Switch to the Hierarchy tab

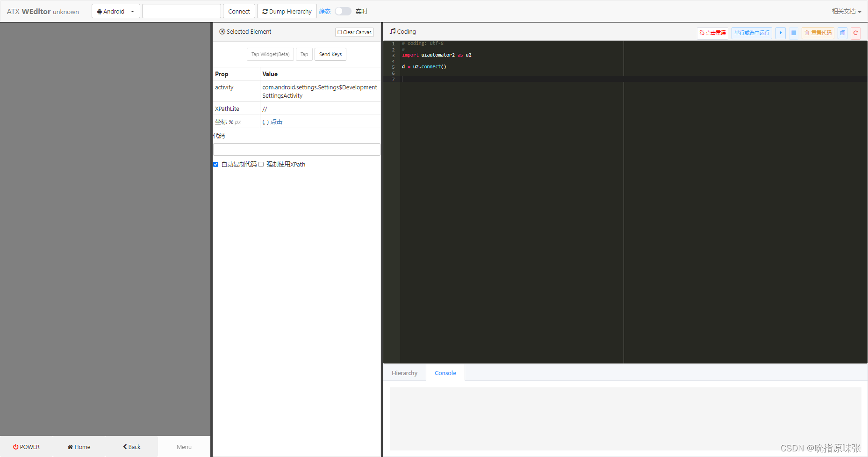click(x=404, y=373)
